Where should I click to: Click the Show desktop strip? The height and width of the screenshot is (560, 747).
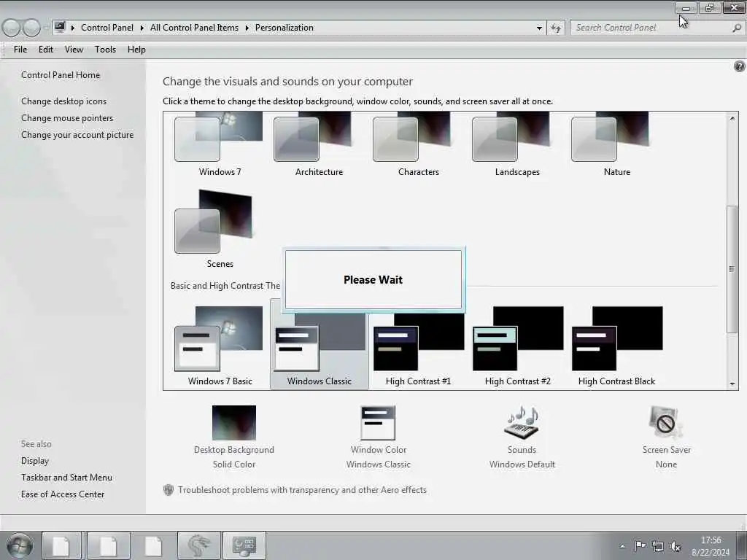point(743,545)
